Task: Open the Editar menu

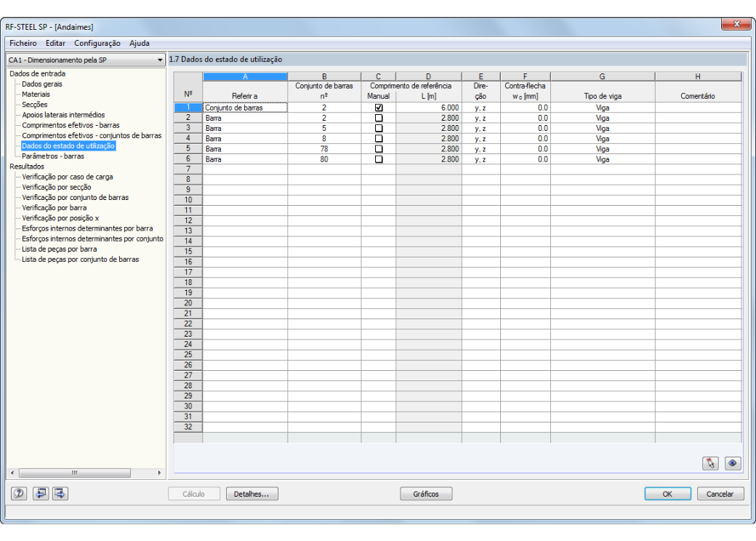Action: [x=55, y=43]
